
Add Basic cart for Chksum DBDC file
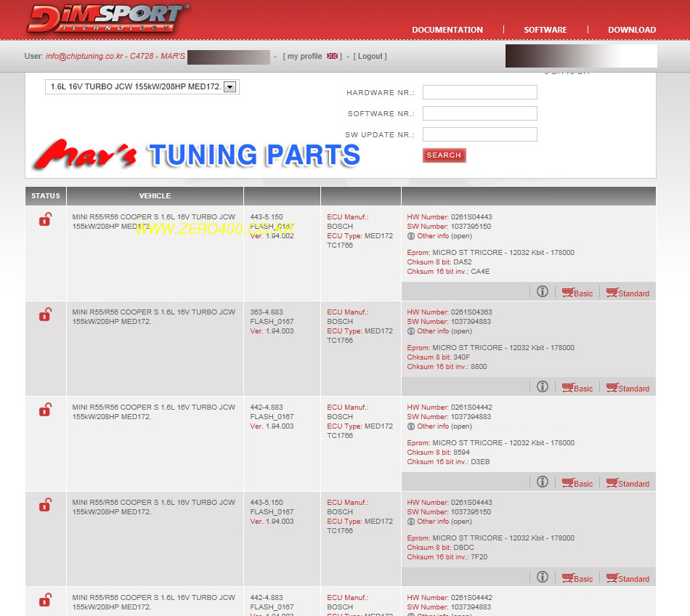(577, 578)
